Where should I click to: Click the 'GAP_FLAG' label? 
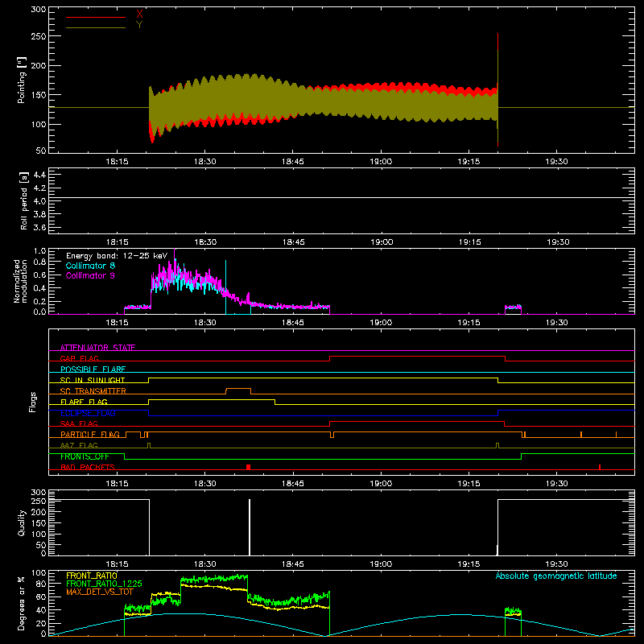coord(79,358)
